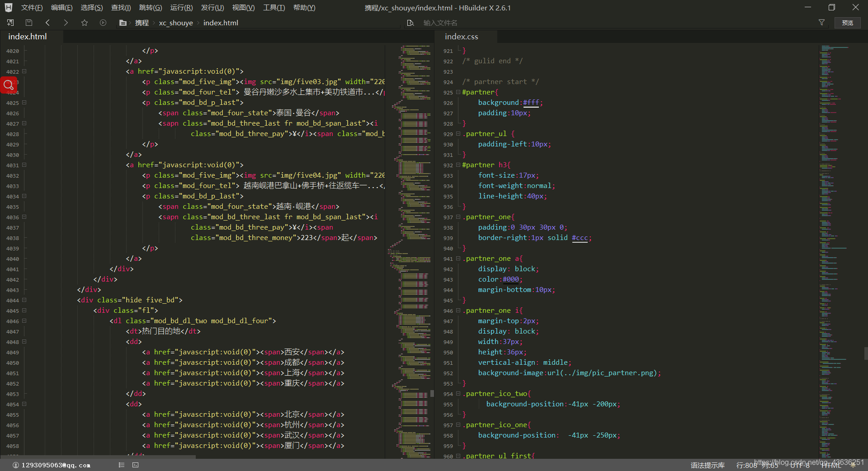Open the 编辑(E) menu
This screenshot has height=471, width=868.
click(61, 8)
